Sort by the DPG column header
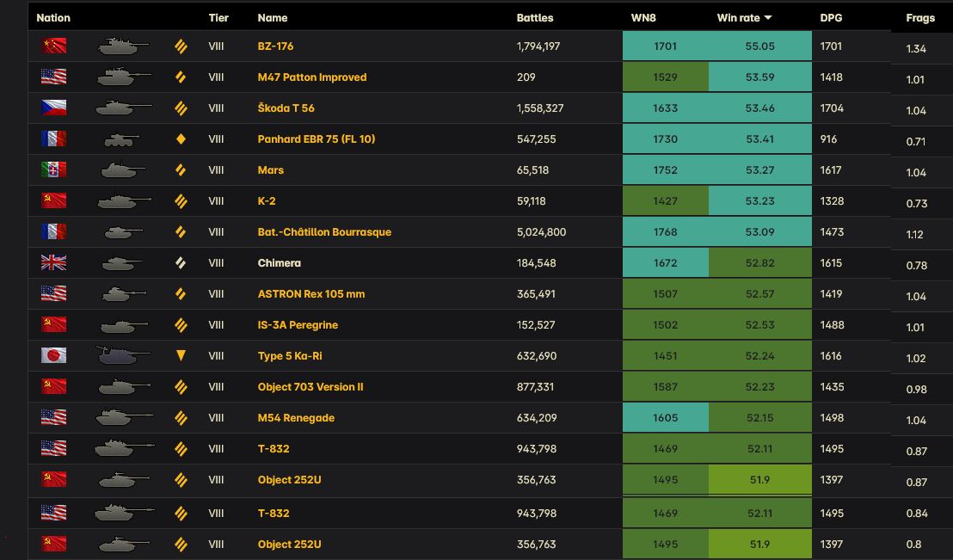953x560 pixels. coord(831,18)
